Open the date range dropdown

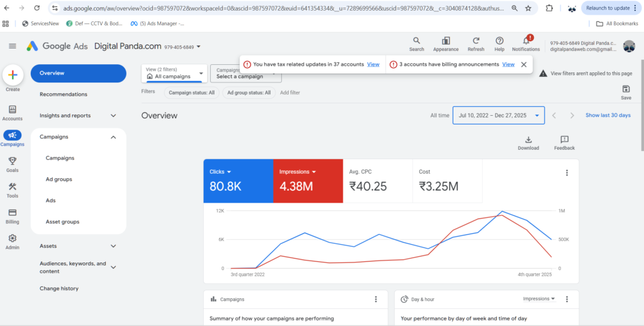(x=498, y=115)
